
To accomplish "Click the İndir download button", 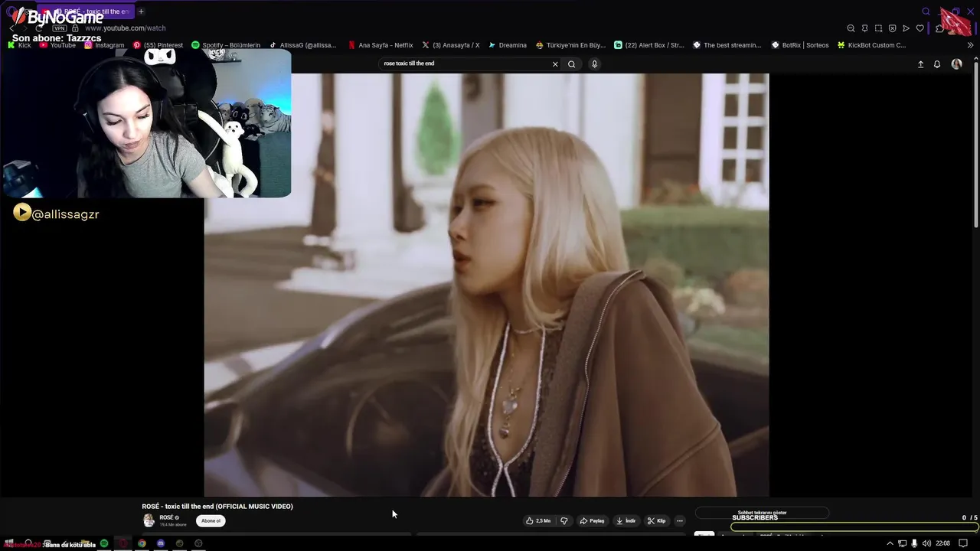I will [626, 520].
